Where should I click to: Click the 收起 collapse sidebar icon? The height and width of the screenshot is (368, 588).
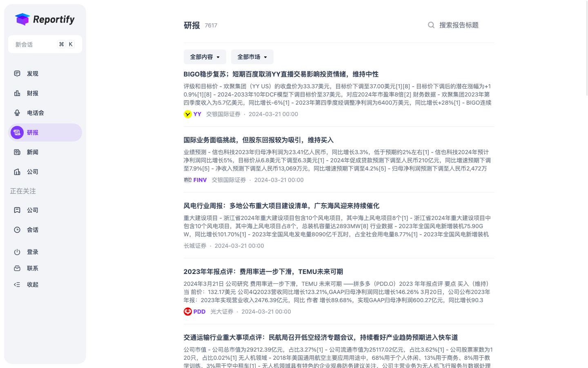coord(17,285)
